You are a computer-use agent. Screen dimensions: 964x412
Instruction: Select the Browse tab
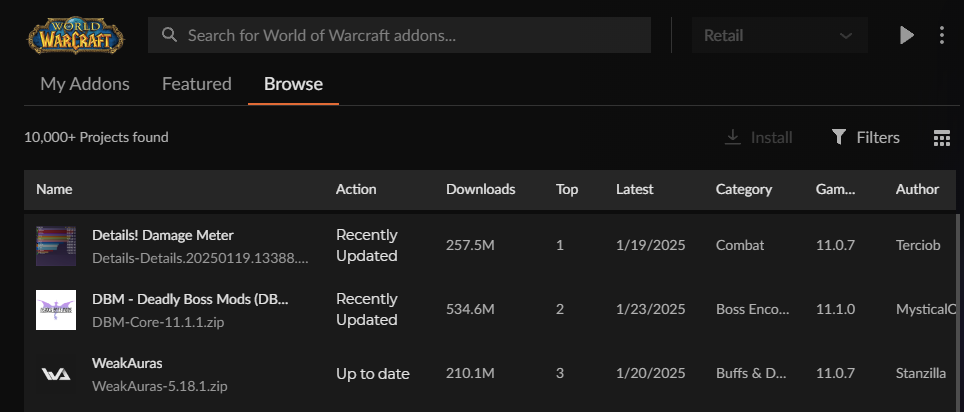tap(293, 84)
